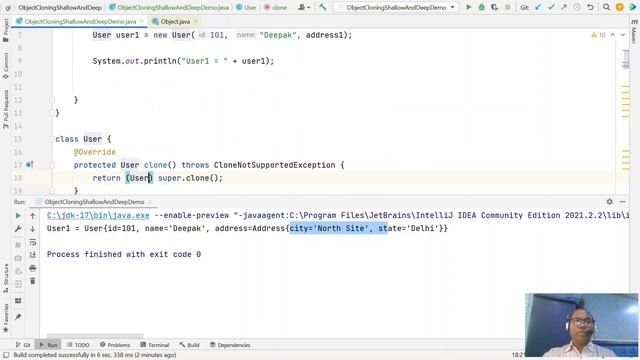
Task: Switch to Object.java editor tab
Action: 175,21
